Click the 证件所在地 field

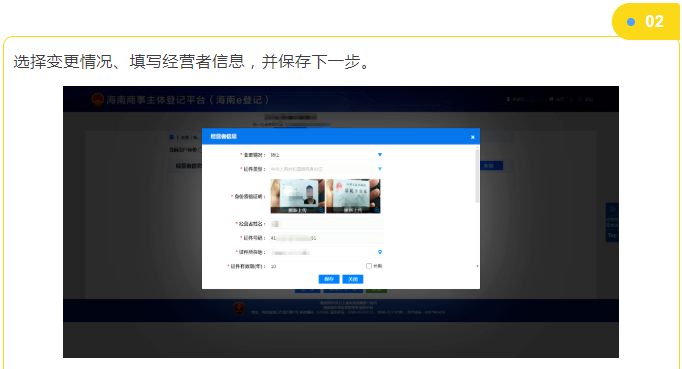pos(326,252)
